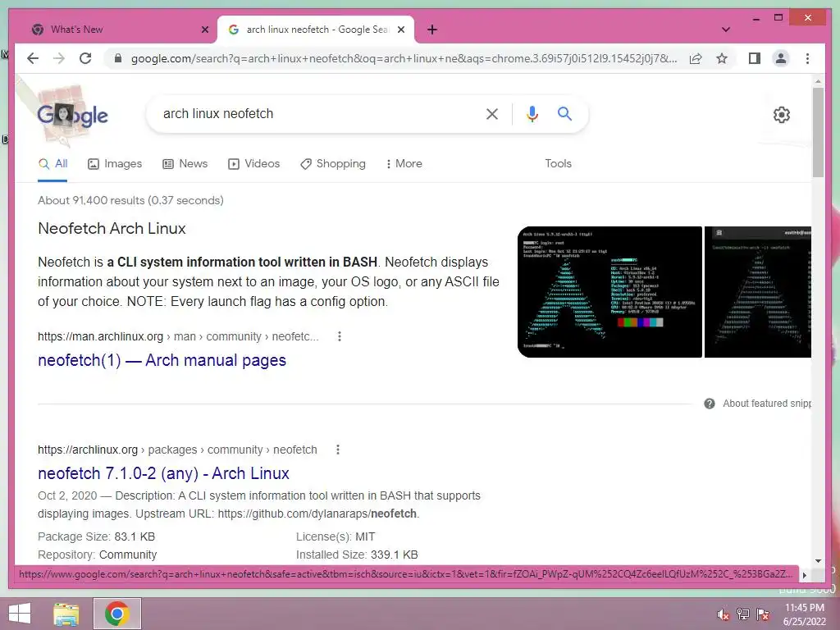Close the What's New tab

point(204,30)
